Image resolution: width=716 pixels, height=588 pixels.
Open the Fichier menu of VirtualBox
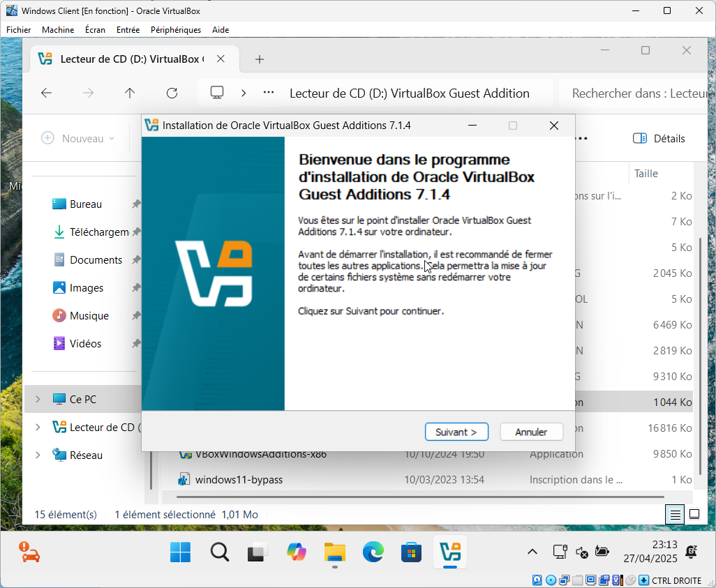pyautogui.click(x=19, y=30)
